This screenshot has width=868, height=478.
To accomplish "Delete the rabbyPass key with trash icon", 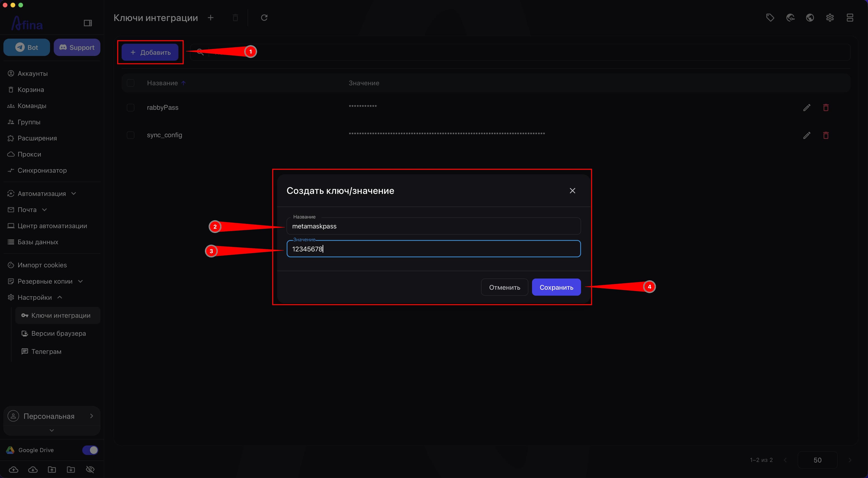I will (826, 108).
